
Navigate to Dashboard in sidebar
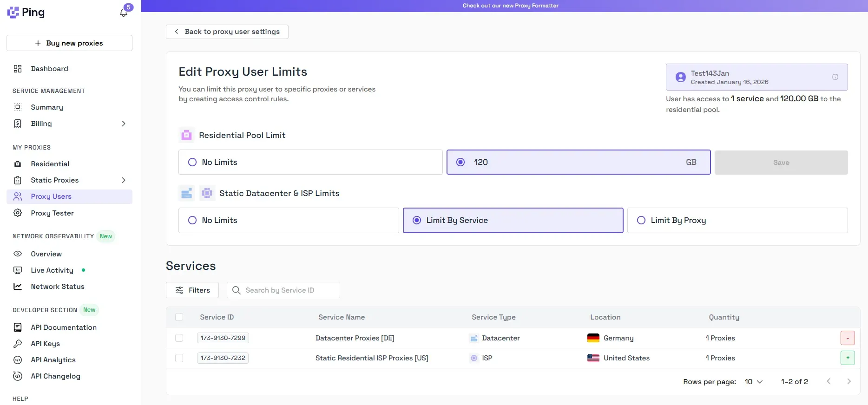click(49, 69)
